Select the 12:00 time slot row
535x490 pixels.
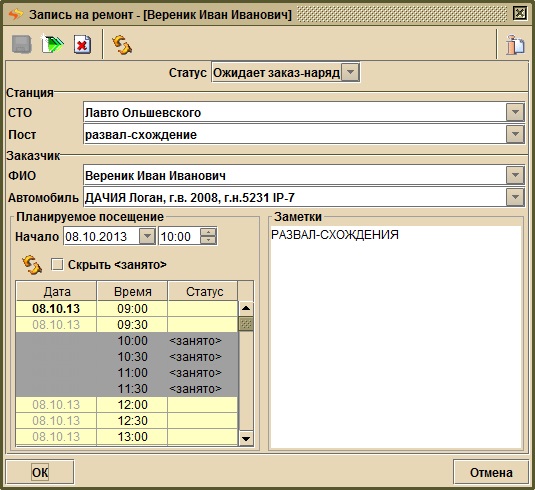[x=127, y=405]
